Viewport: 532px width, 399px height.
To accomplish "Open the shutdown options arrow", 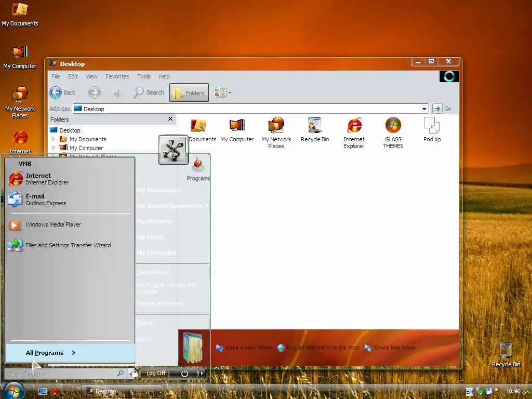I will (201, 373).
